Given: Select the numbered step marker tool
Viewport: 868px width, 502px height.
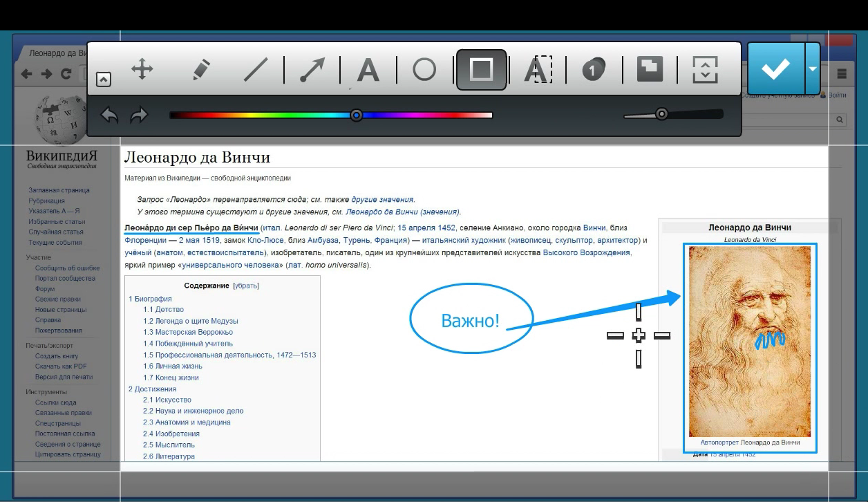Looking at the screenshot, I should tap(593, 70).
